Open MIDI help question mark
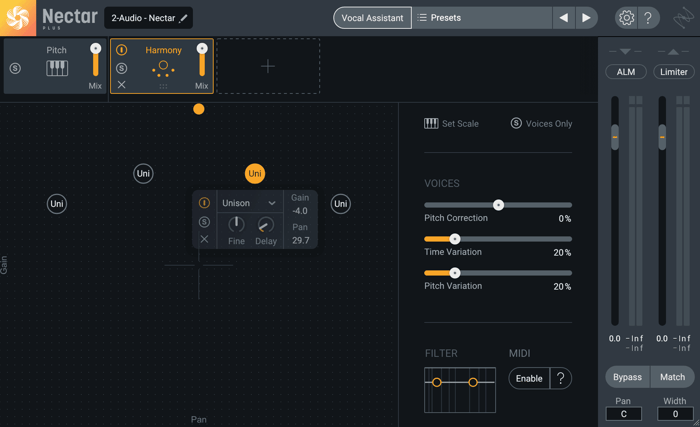 (561, 378)
